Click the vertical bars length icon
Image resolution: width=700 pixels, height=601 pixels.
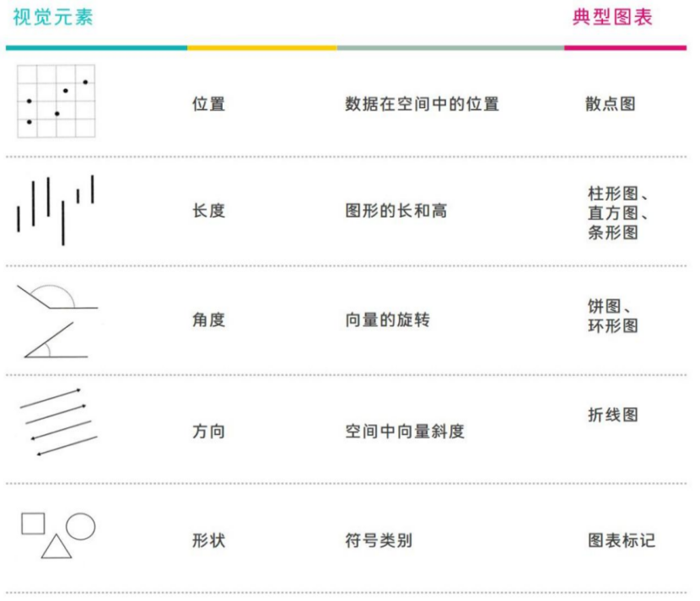pyautogui.click(x=55, y=209)
